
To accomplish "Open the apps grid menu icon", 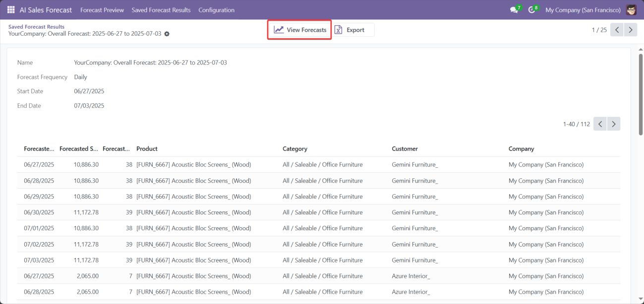I will [11, 10].
